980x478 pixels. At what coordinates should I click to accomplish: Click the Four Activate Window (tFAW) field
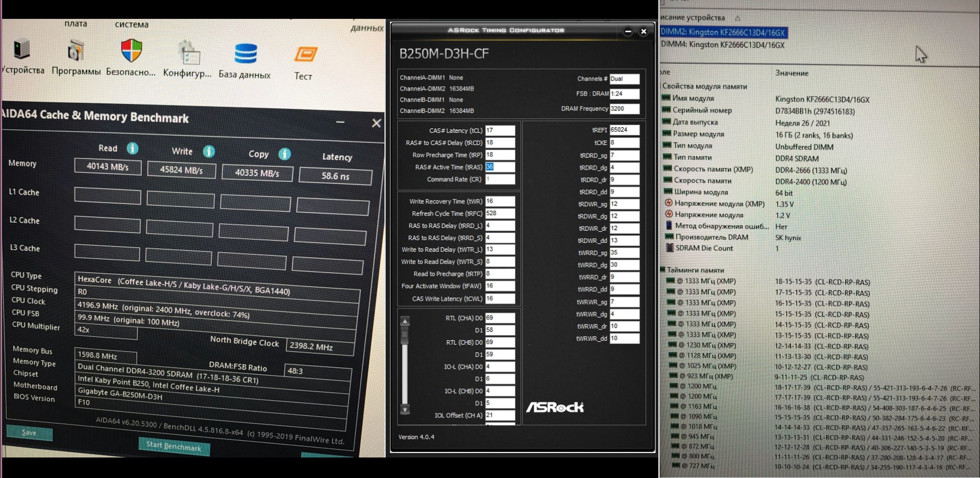[x=500, y=286]
